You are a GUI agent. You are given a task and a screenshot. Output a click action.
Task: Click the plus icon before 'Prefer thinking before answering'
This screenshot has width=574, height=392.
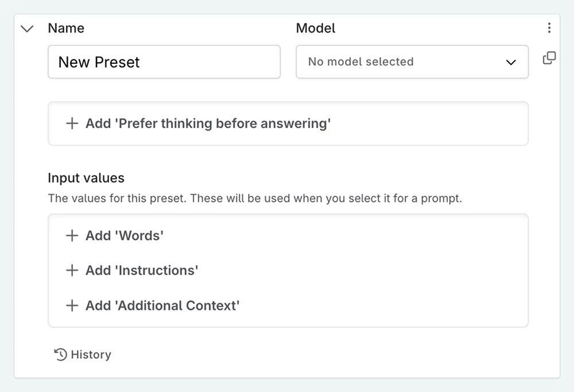tap(72, 123)
